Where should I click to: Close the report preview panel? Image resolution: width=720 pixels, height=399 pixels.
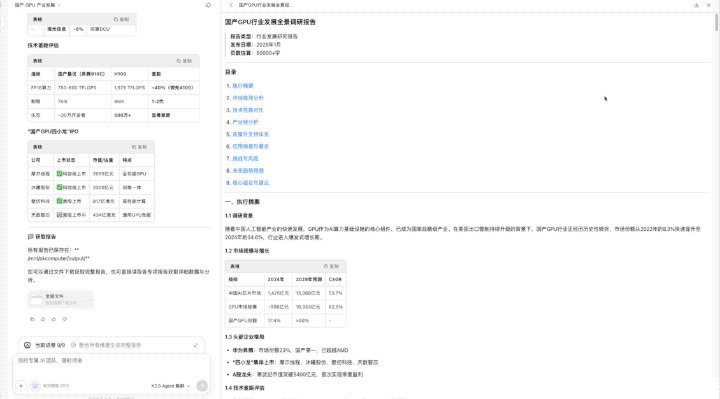(x=709, y=5)
